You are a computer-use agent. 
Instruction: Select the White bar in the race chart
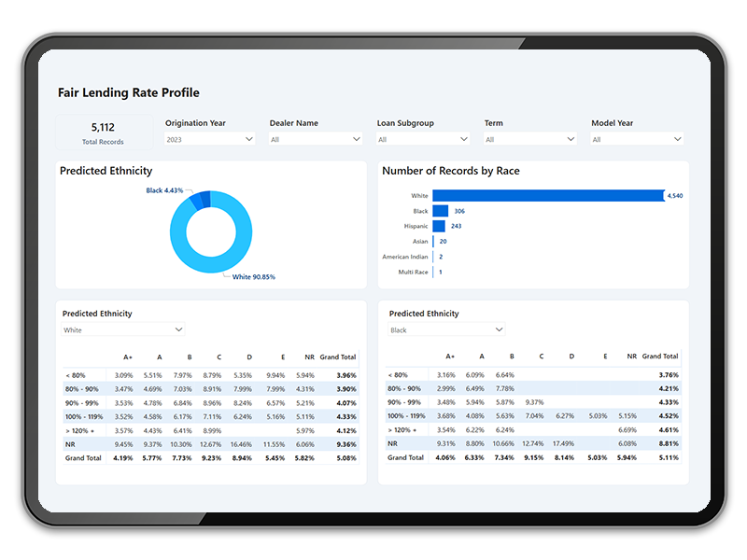pos(548,196)
